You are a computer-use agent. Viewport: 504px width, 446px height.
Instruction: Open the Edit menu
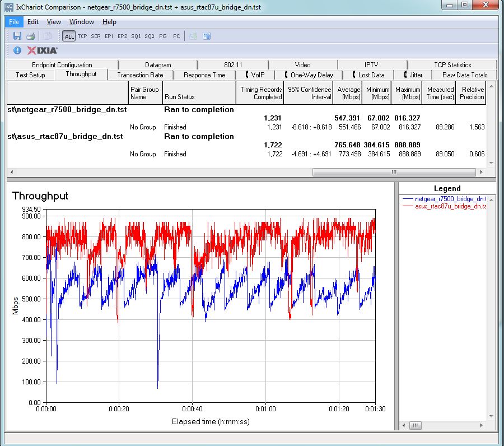click(x=33, y=22)
